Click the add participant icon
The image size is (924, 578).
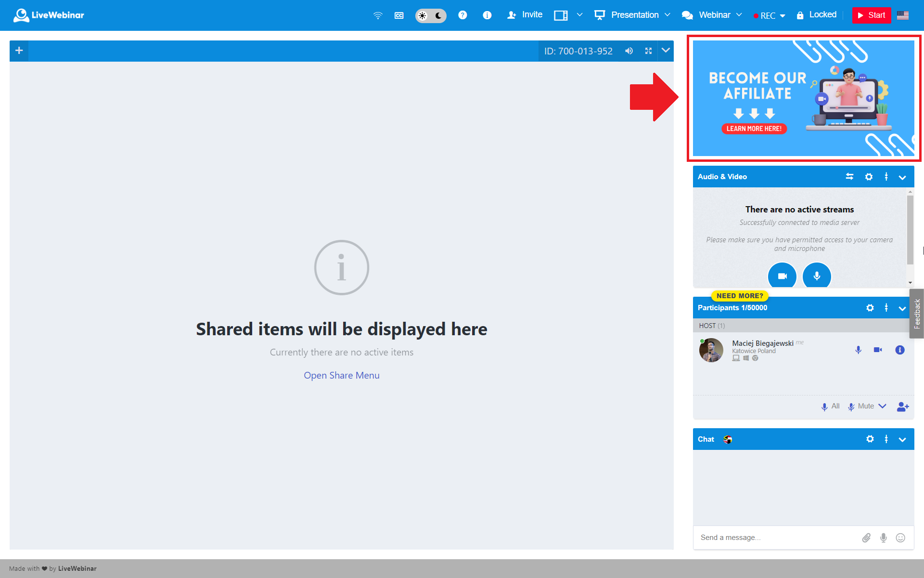(x=903, y=407)
